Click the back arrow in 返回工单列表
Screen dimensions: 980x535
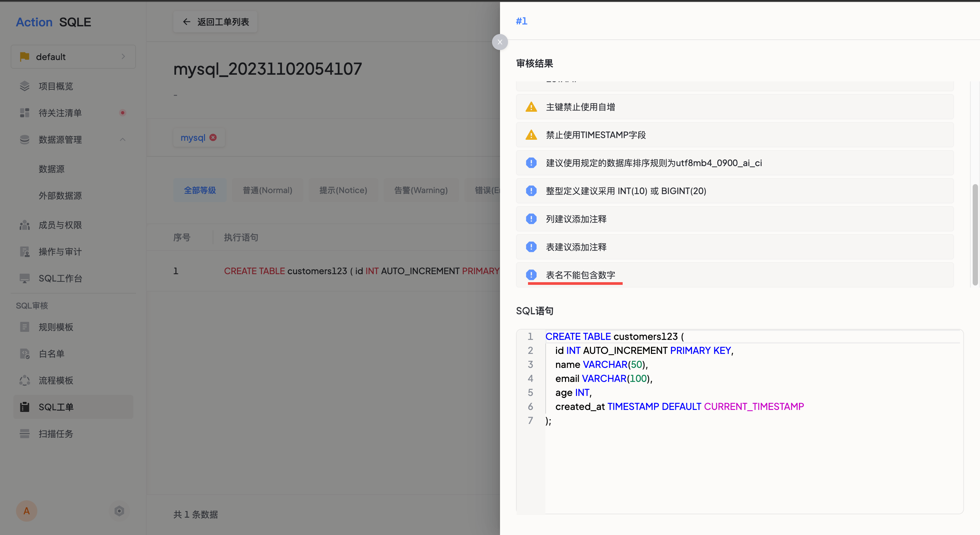tap(186, 22)
